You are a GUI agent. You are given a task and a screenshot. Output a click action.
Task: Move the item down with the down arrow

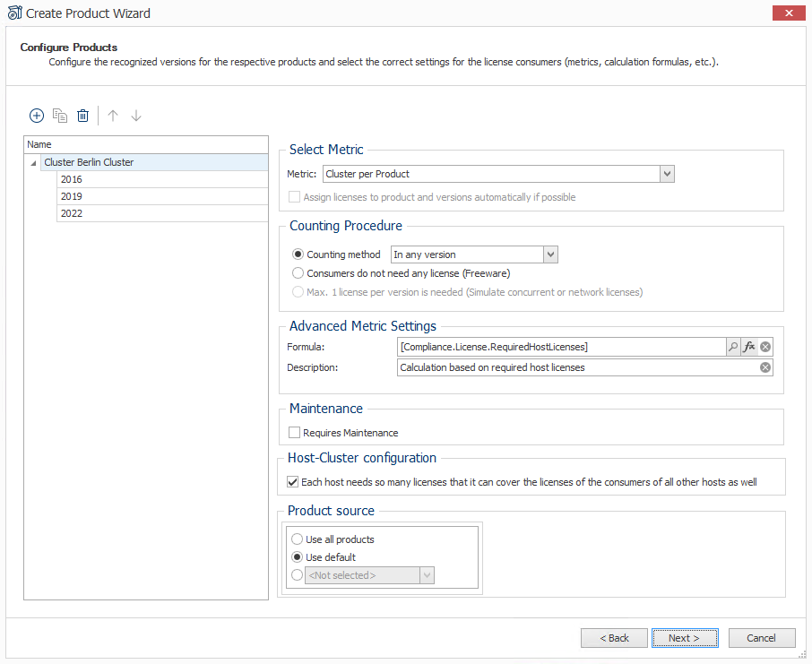(136, 116)
